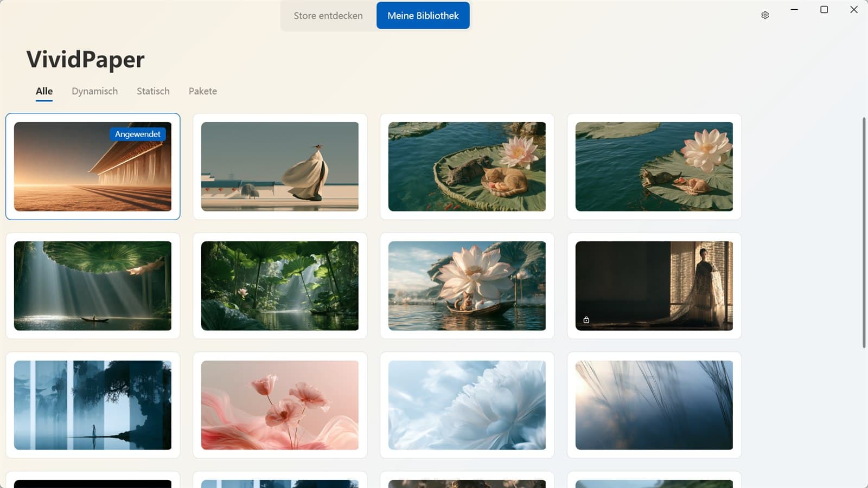Choose the cat in boat under lotus wallpaper
Viewport: 868px width, 488px height.
pyautogui.click(x=467, y=286)
